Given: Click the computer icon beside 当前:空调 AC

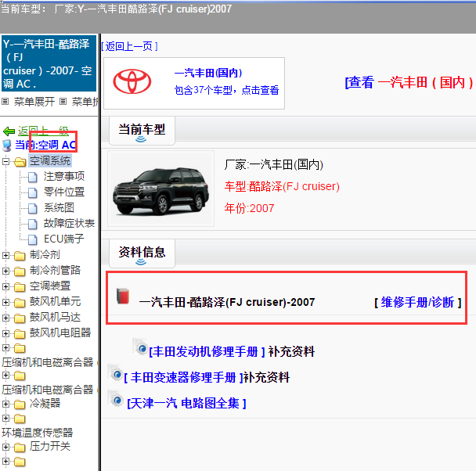Looking at the screenshot, I should pos(7,146).
